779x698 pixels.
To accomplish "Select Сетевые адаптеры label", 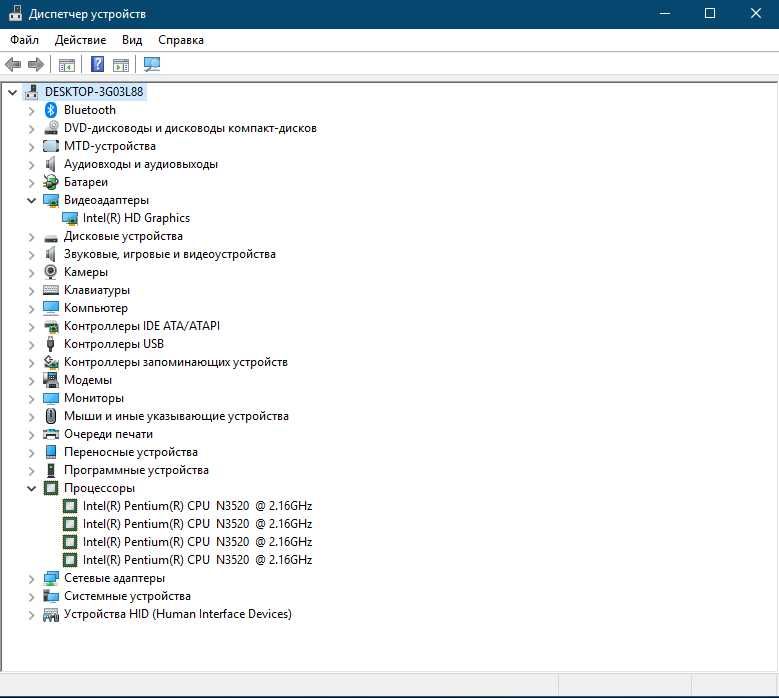I will [114, 578].
